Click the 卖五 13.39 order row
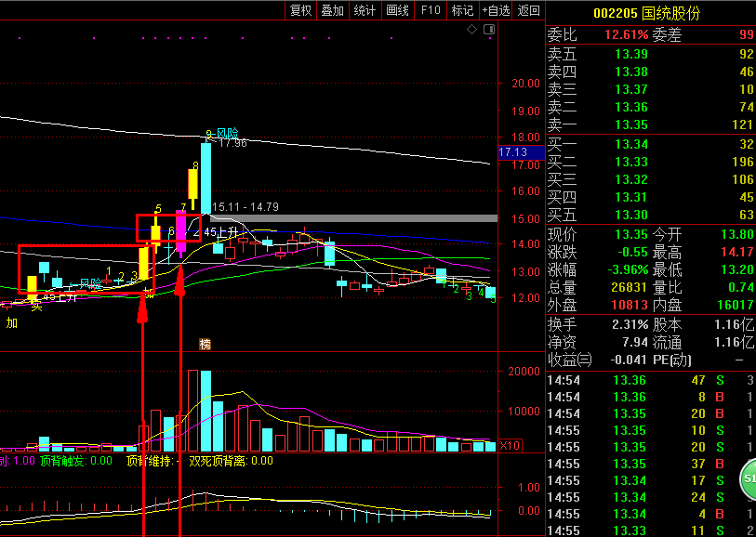756x537 pixels. (650, 54)
